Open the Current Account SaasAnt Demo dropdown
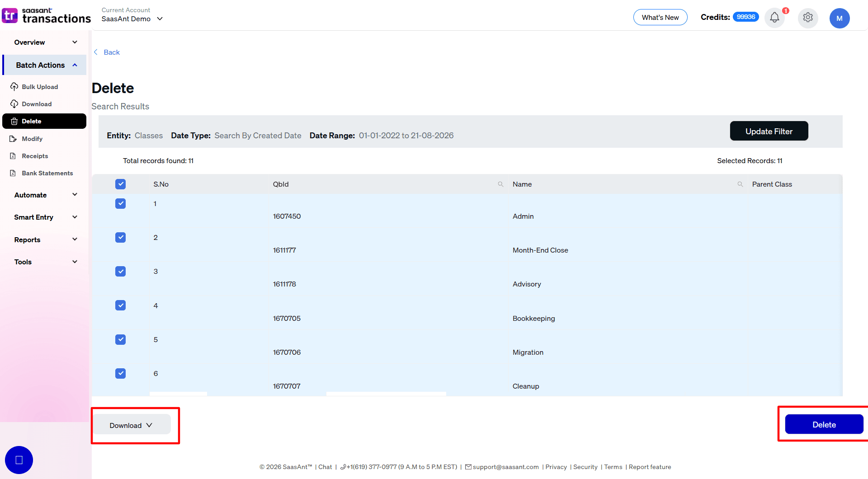Viewport: 868px width, 479px height. click(x=132, y=19)
